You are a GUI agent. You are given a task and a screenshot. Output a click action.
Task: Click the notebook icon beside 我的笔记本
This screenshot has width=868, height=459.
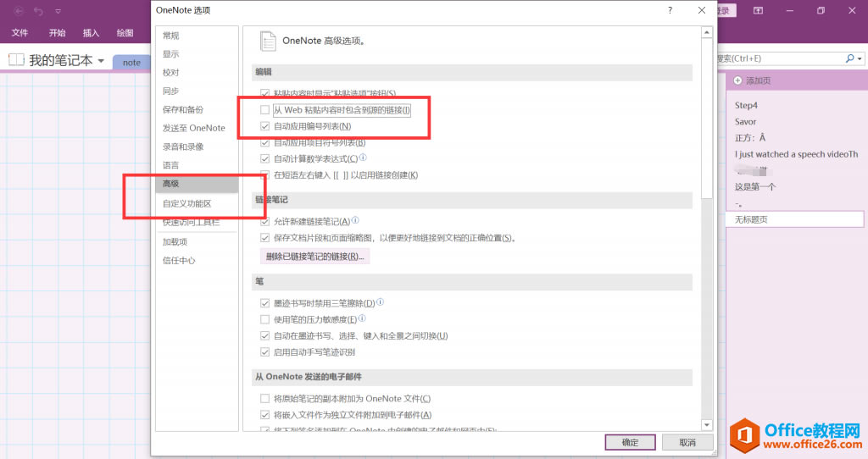point(16,60)
